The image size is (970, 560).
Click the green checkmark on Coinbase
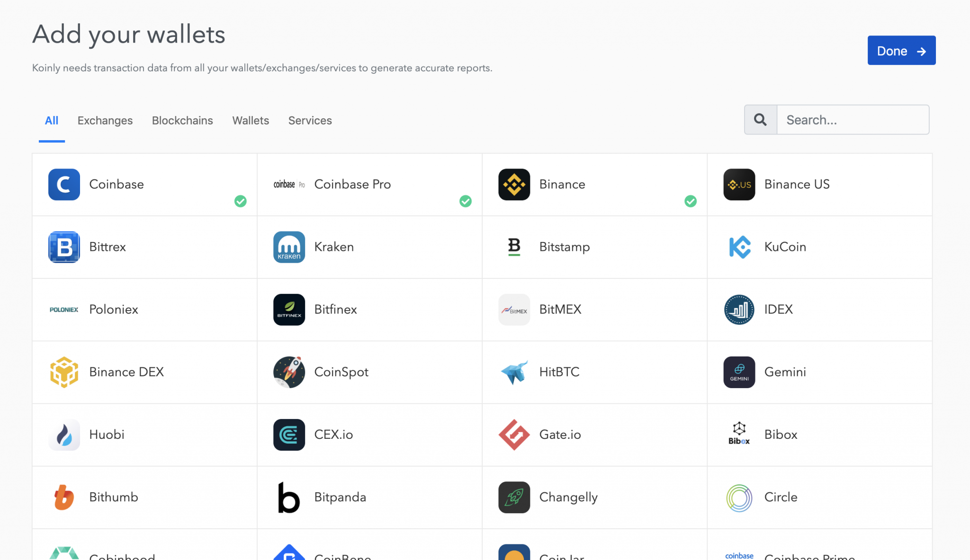[x=240, y=202]
